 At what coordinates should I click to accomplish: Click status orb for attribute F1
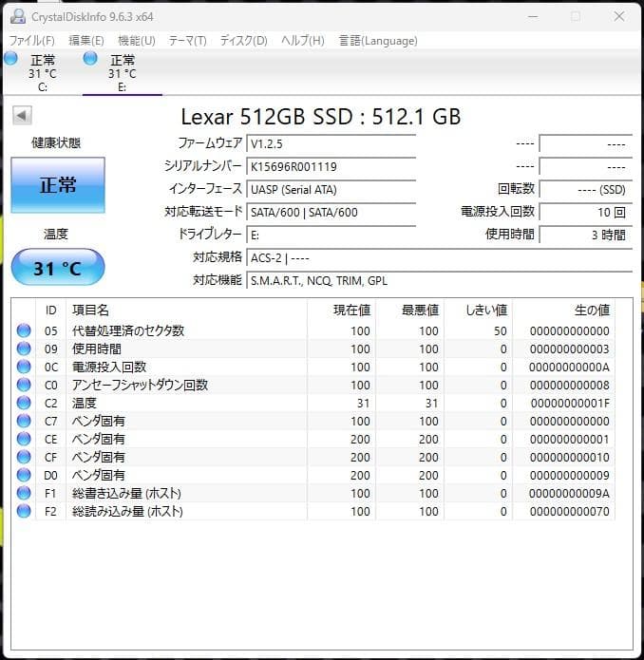pos(24,493)
